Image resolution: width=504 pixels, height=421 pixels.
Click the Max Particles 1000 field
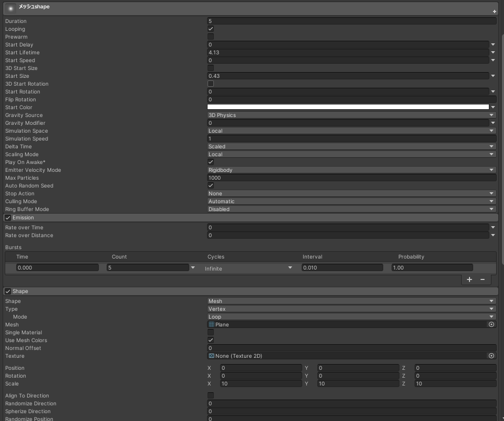pos(352,178)
